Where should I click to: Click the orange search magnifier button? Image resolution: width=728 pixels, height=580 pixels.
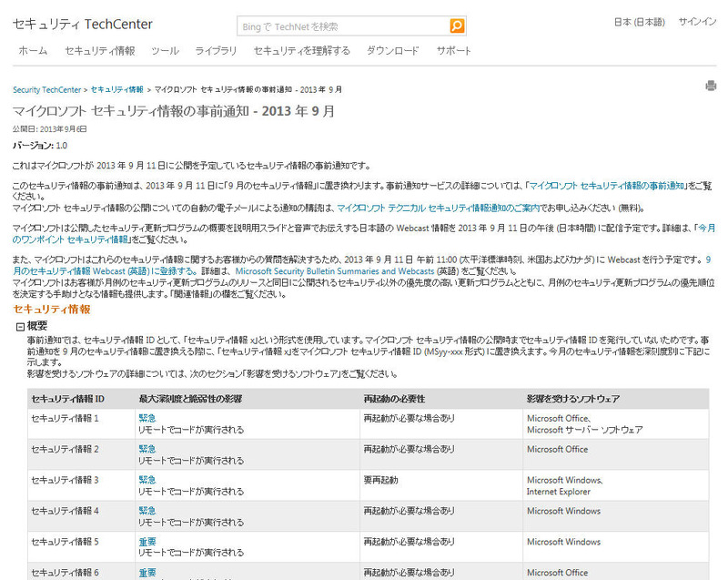click(x=457, y=25)
